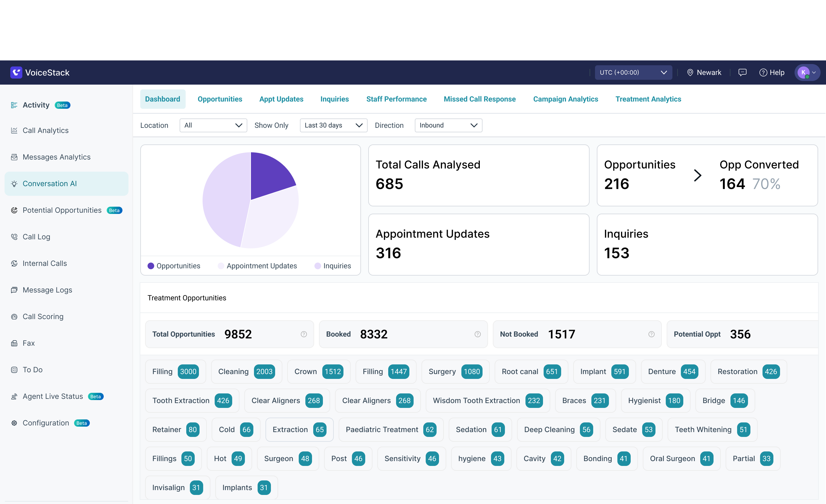This screenshot has height=504, width=826.
Task: Toggle Appointment Updates legend item
Action: [258, 266]
